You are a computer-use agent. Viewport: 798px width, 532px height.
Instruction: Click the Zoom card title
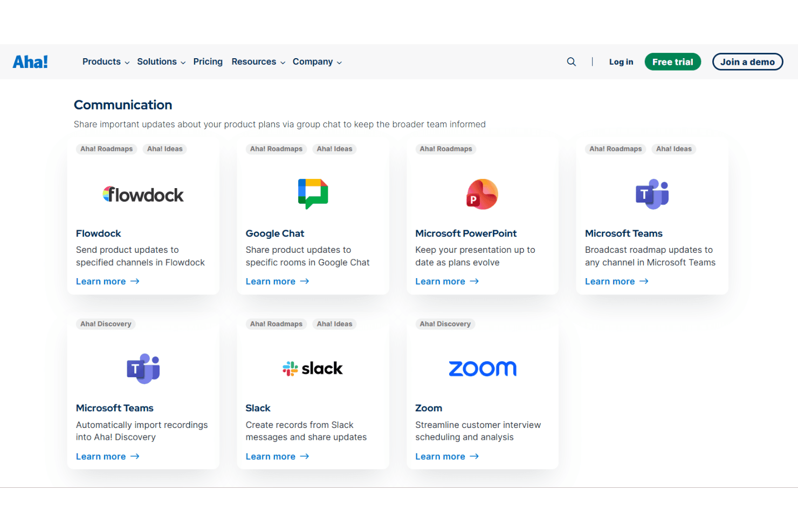tap(429, 408)
